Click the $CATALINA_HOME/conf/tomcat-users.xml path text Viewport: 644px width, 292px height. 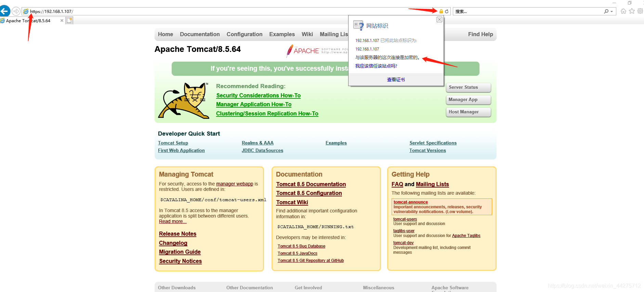pyautogui.click(x=213, y=200)
